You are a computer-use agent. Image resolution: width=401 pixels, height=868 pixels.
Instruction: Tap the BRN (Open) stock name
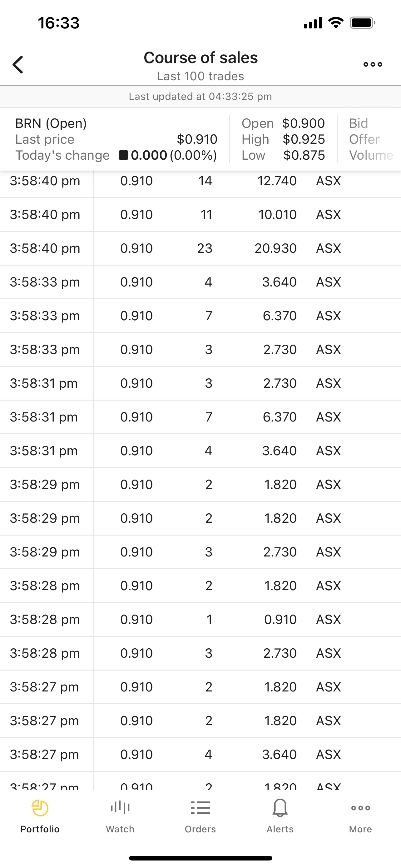point(51,123)
